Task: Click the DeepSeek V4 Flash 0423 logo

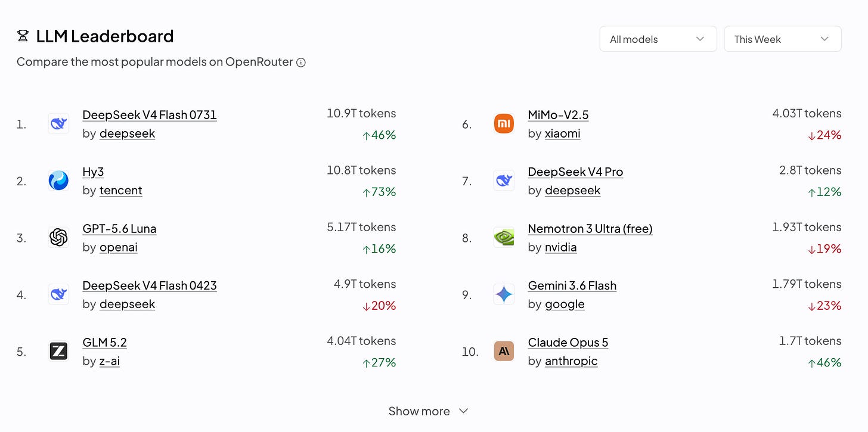Action: pos(58,294)
